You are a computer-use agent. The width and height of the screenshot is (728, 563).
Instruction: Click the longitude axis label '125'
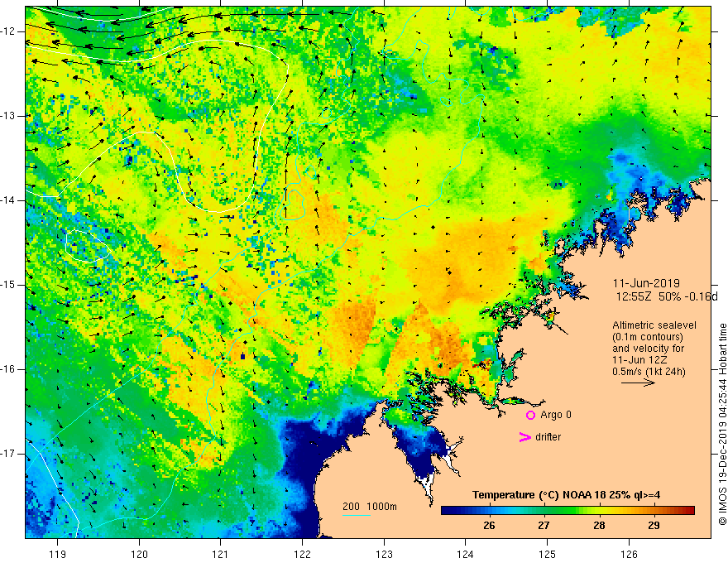coord(548,554)
